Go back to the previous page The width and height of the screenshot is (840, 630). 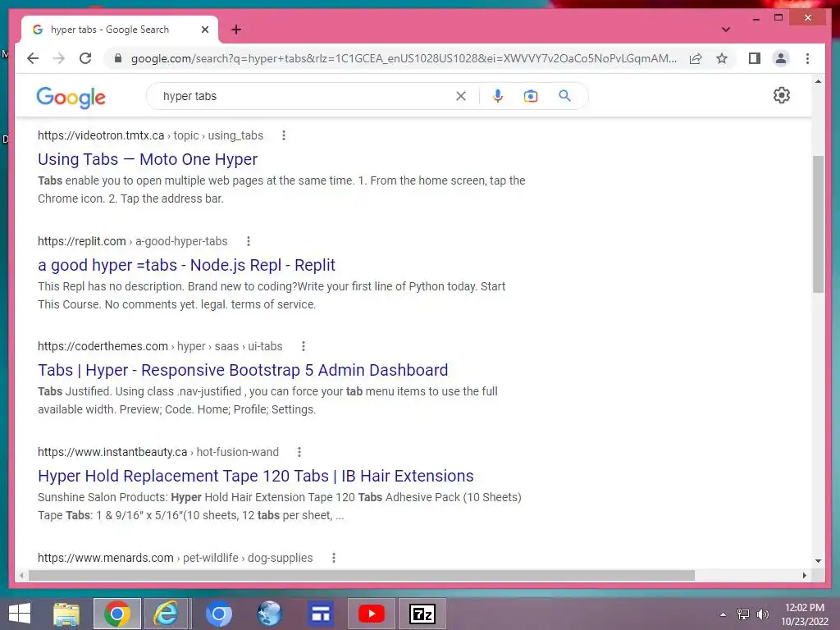coord(33,58)
